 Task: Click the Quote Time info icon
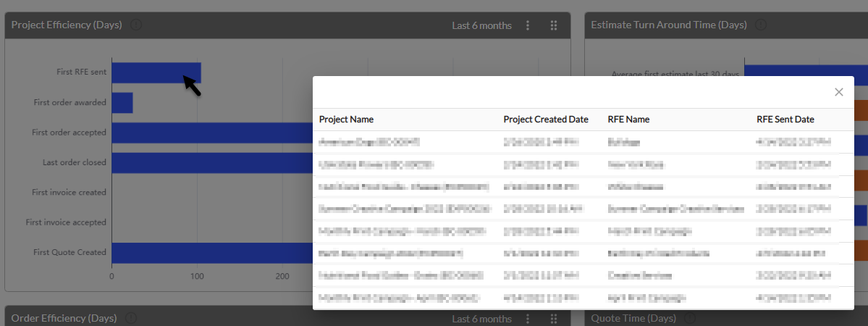[690, 318]
